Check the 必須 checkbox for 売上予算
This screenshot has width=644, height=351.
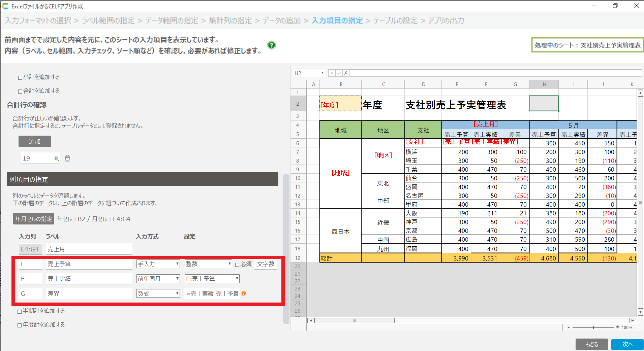click(237, 265)
